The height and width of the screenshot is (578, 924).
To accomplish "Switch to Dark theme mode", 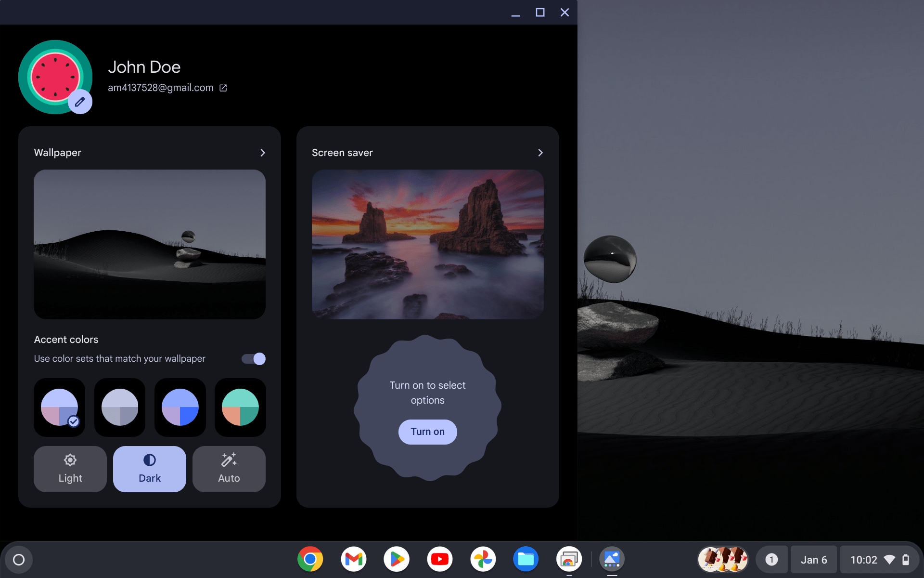I will [x=150, y=469].
